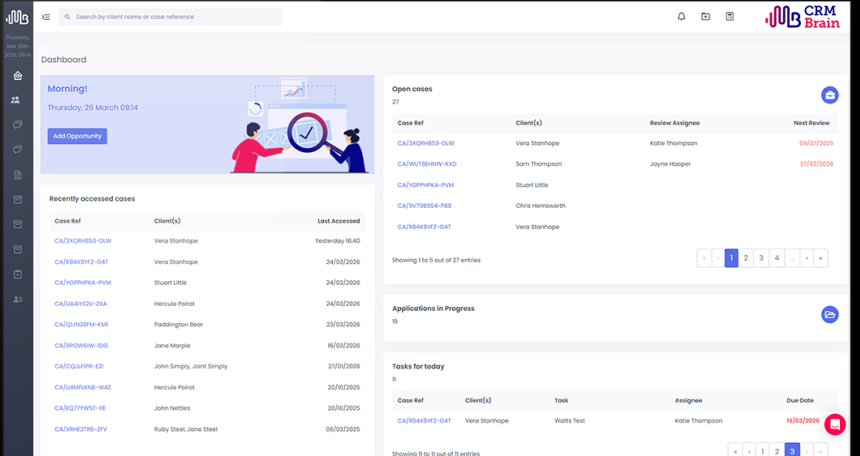Open case CA/CQJLFIPR-E2I for John Simply
860x456 pixels.
(79, 366)
